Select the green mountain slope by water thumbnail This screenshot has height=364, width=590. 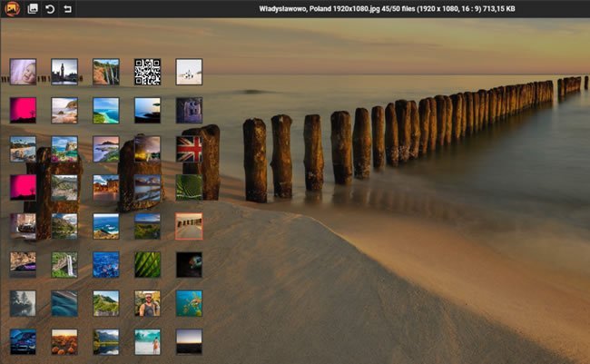click(x=64, y=226)
